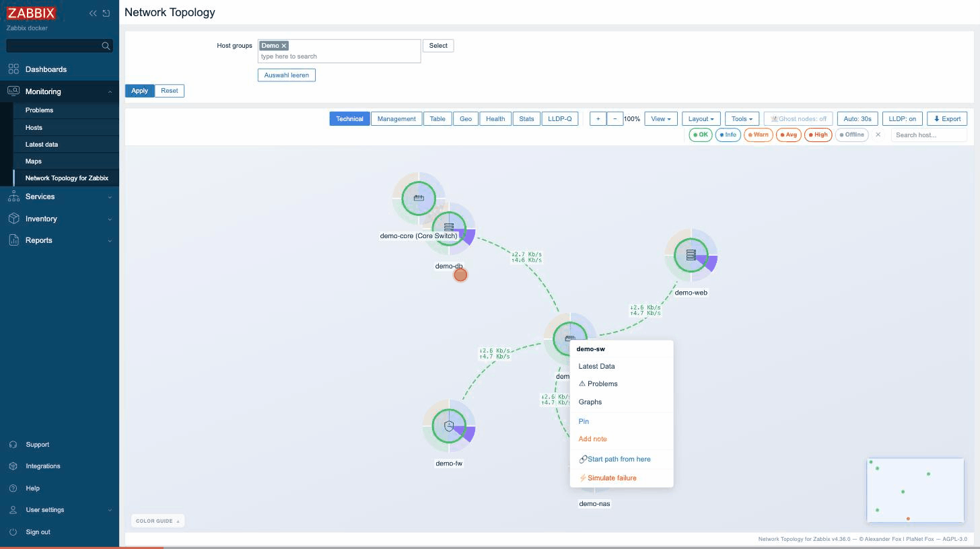
Task: Expand the Color Guide panel
Action: (x=157, y=521)
